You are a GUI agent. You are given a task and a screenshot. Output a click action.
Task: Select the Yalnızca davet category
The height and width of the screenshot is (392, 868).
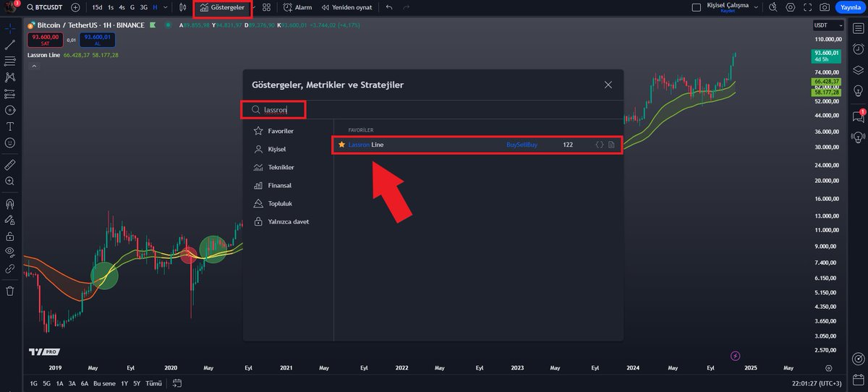click(281, 221)
